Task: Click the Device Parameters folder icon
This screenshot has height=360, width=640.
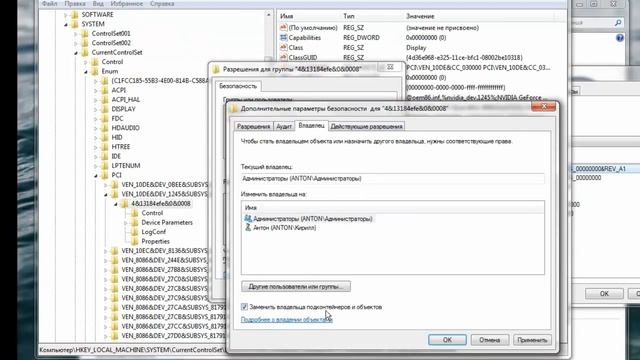Action: [134, 222]
